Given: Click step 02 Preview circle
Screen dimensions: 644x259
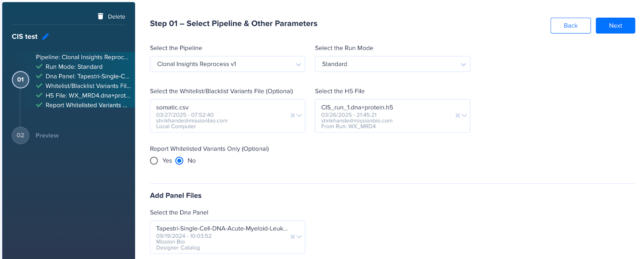Looking at the screenshot, I should [x=21, y=136].
